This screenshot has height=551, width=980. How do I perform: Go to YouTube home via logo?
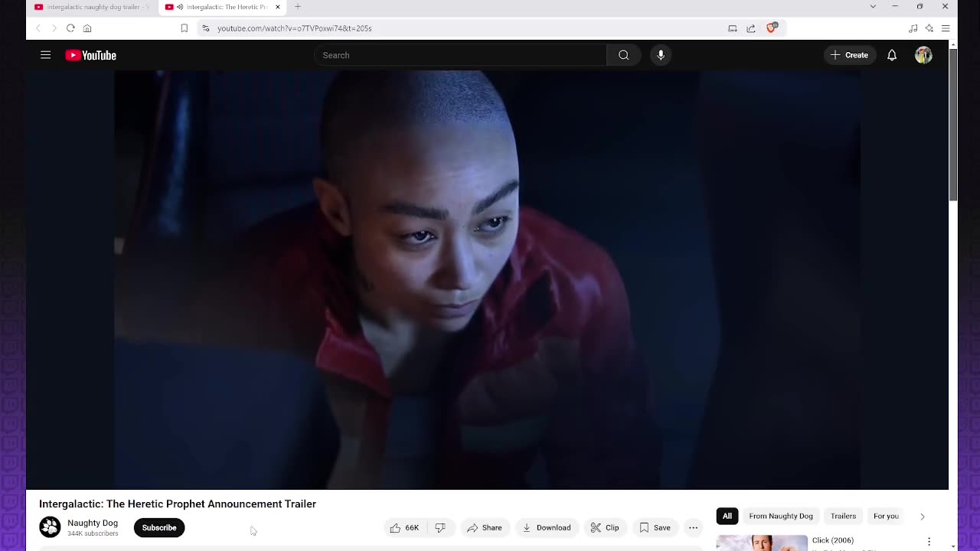pos(90,55)
